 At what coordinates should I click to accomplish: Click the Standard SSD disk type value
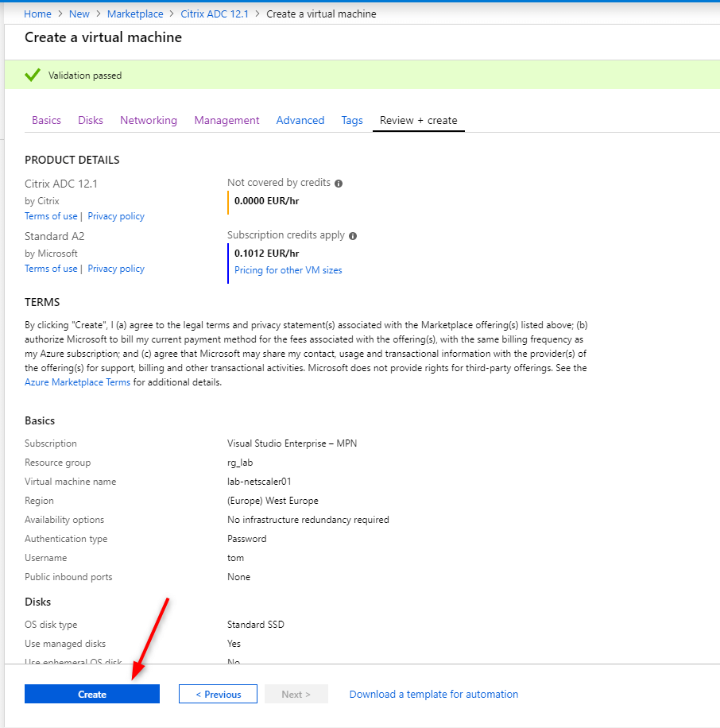pyautogui.click(x=256, y=625)
